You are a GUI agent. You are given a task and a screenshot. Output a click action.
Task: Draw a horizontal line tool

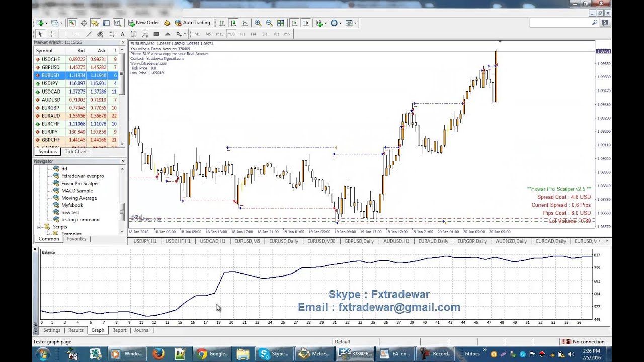77,34
